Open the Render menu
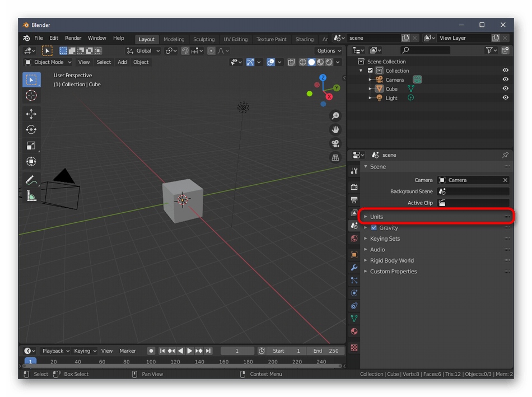Viewport: 532px width, 397px height. tap(73, 38)
